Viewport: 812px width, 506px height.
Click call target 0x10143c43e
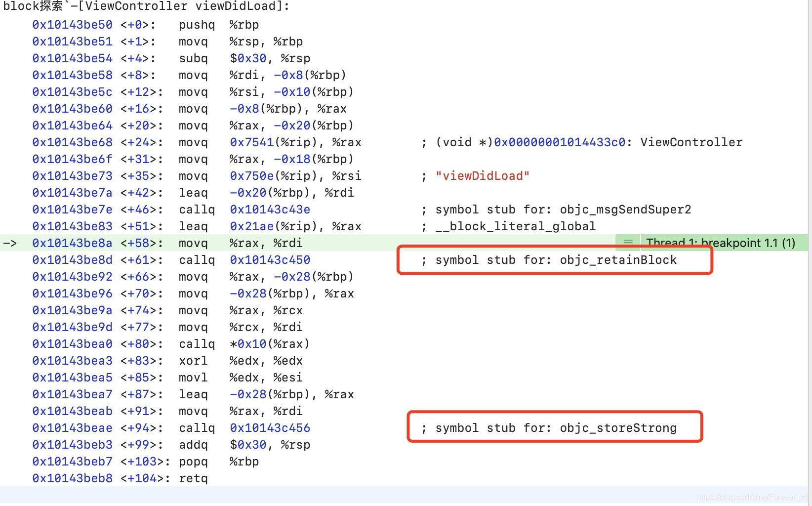(270, 210)
